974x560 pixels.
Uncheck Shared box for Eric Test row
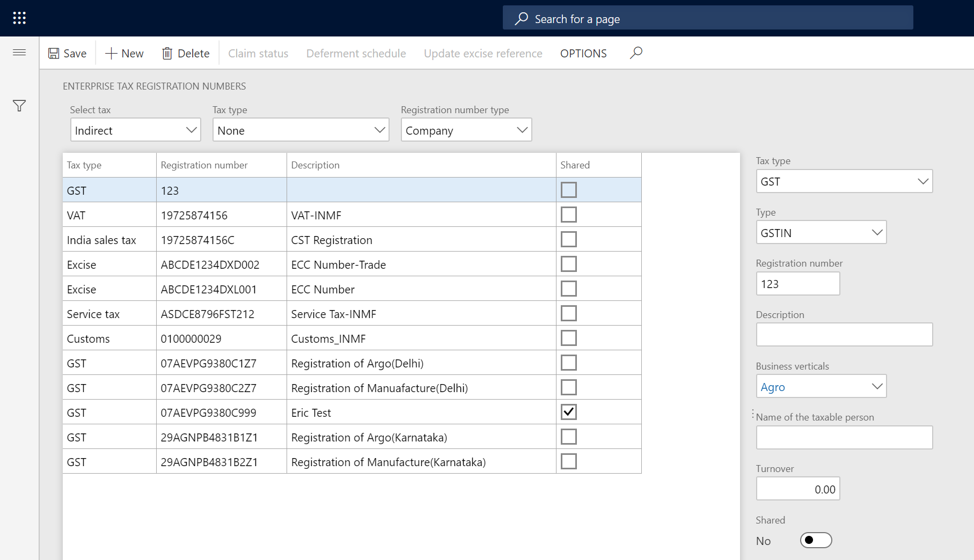(x=569, y=412)
